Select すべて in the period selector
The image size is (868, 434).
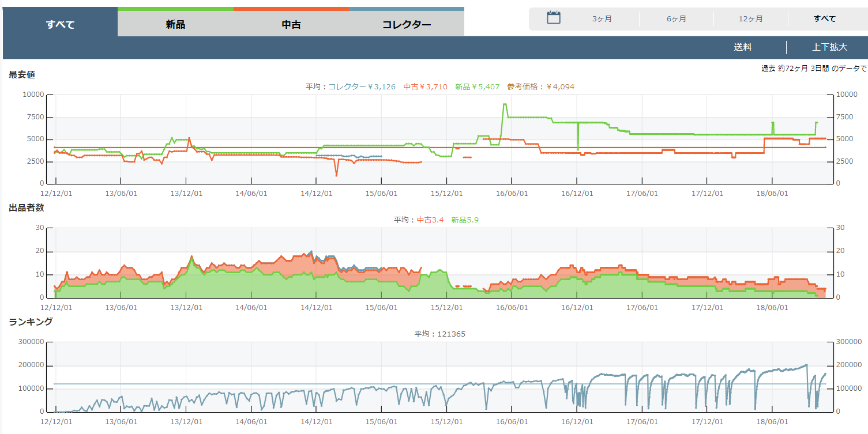coord(824,19)
